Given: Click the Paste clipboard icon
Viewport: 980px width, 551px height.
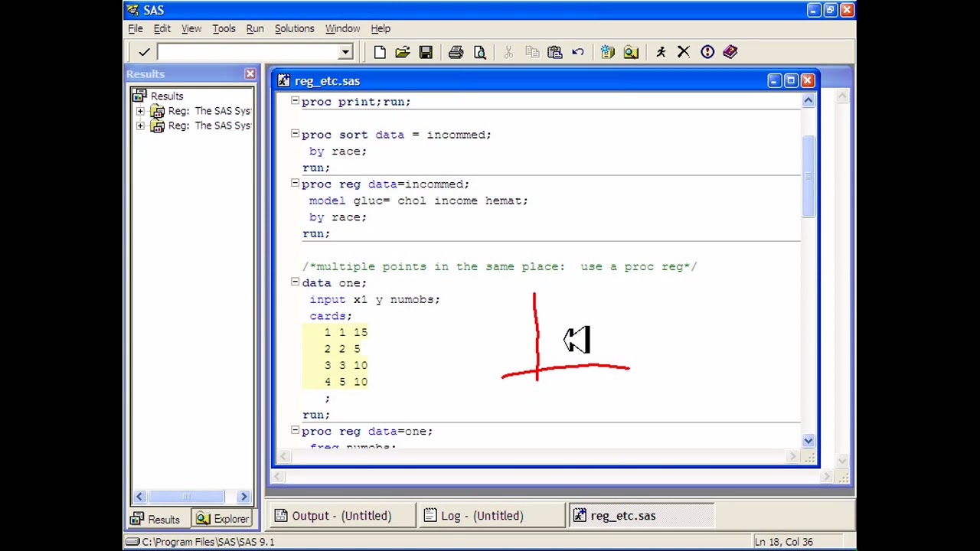Looking at the screenshot, I should click(555, 52).
